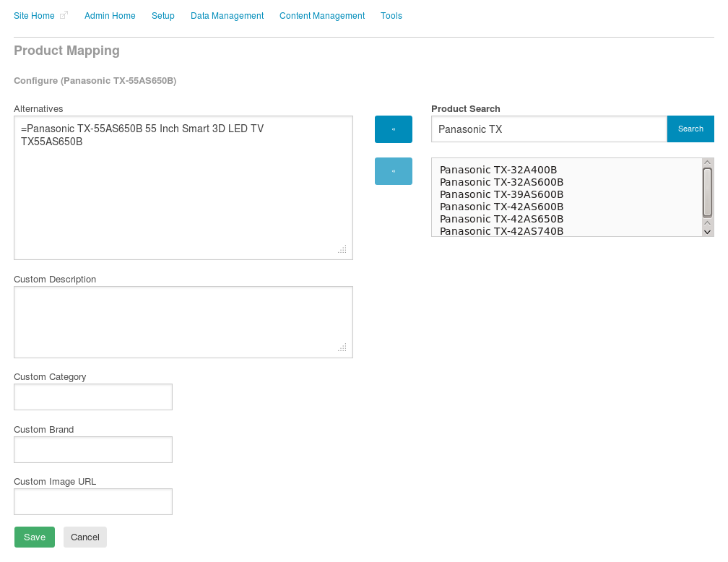Click the down arrow of results scrollbar
728x562 pixels.
pos(708,232)
